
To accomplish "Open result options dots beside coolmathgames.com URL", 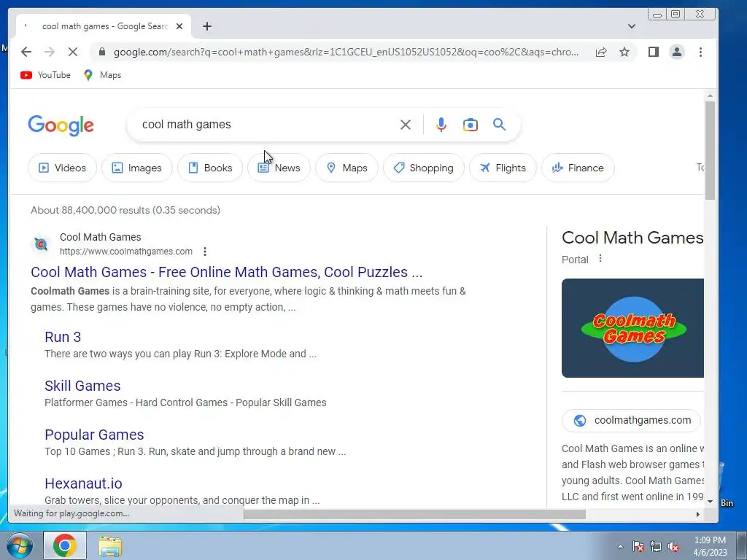I will tap(205, 252).
